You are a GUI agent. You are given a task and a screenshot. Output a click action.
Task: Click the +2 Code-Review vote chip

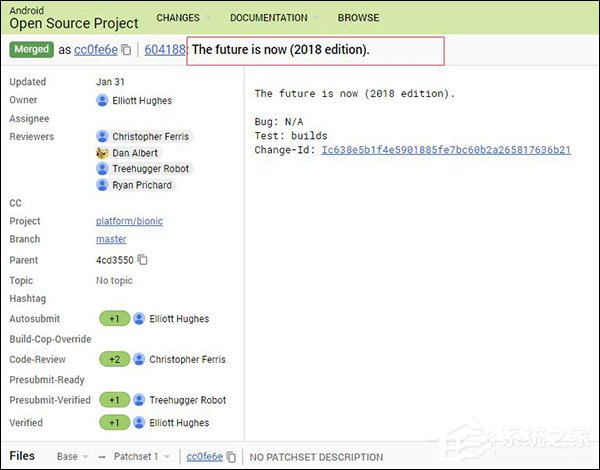click(114, 359)
